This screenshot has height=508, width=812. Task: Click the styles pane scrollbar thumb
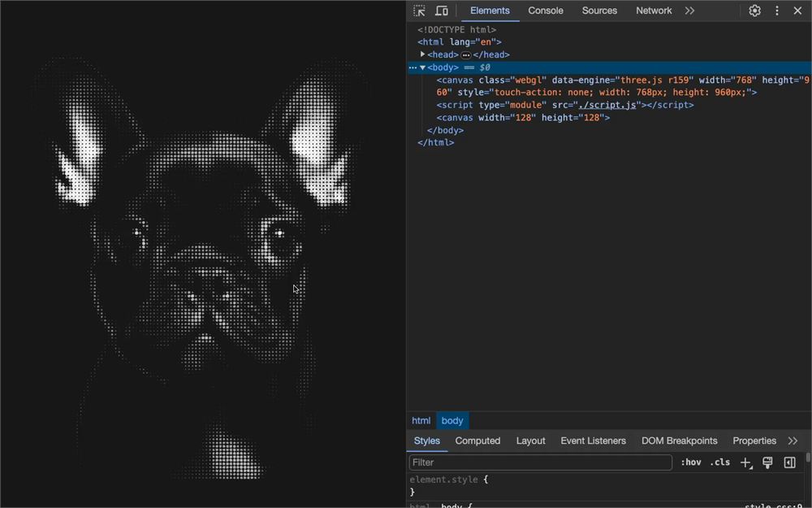808,457
